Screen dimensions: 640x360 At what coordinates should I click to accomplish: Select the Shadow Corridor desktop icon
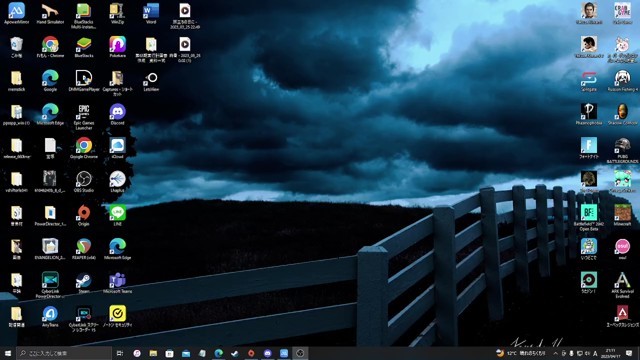point(622,114)
